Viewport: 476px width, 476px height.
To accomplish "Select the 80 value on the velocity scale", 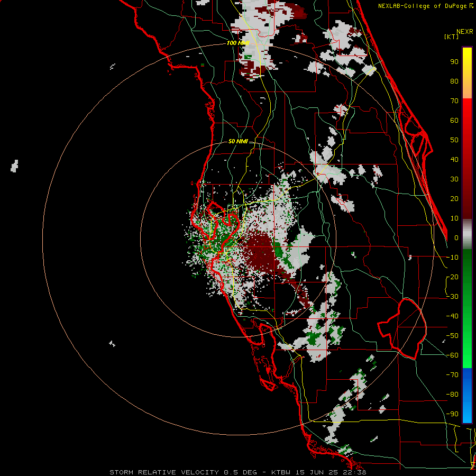I will (454, 81).
